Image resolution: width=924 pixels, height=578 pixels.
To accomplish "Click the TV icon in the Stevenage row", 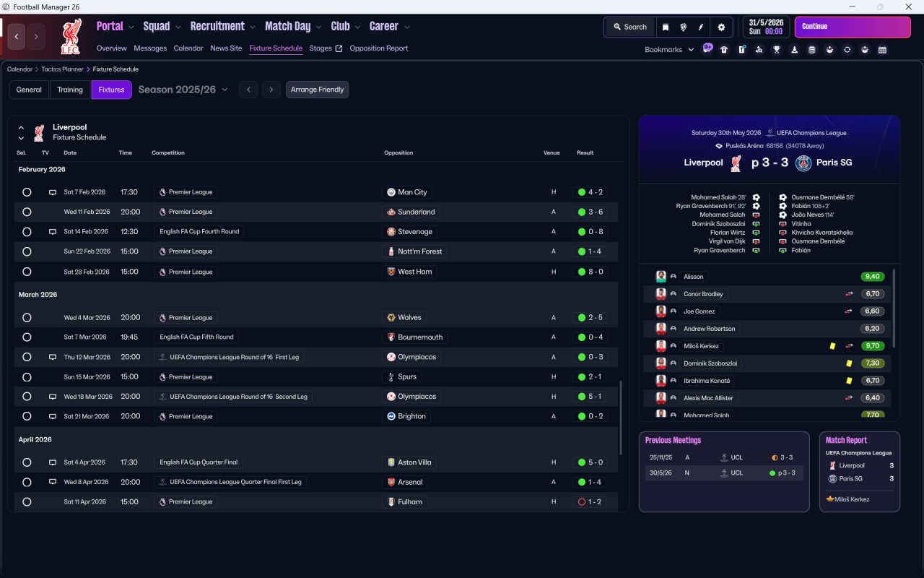I will click(x=52, y=232).
